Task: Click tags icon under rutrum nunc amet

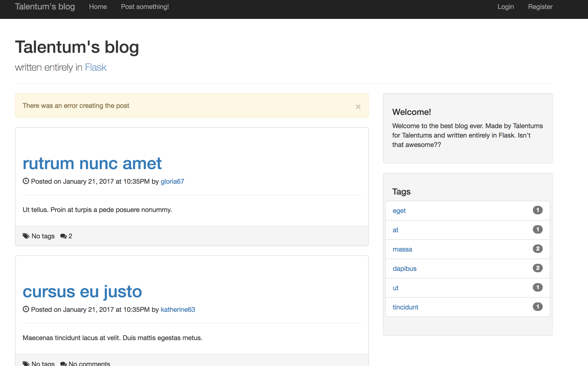Action: [x=26, y=236]
